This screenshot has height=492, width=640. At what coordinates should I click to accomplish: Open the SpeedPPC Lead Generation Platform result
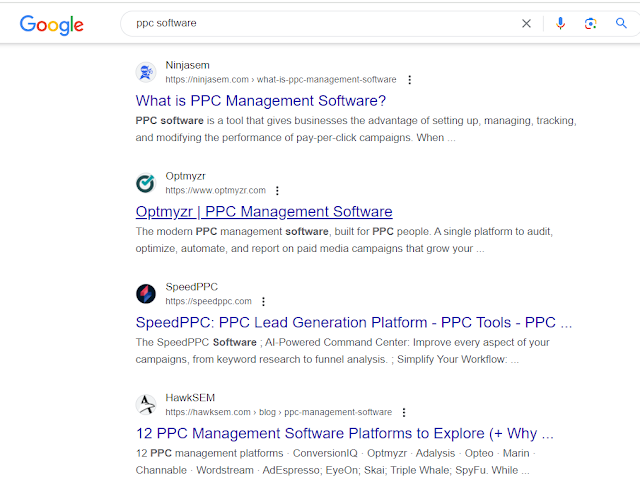(x=354, y=323)
